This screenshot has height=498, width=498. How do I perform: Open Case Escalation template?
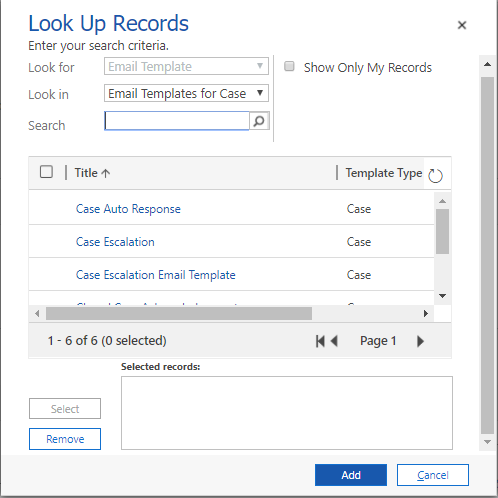coord(115,242)
